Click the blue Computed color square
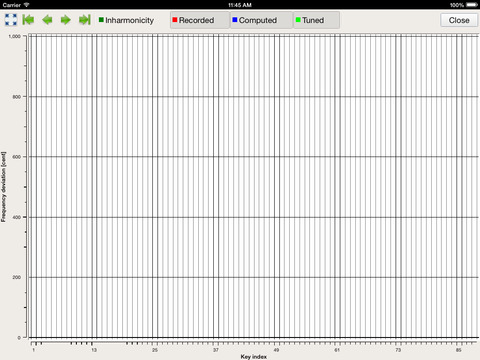Image resolution: width=480 pixels, height=360 pixels. (x=235, y=20)
